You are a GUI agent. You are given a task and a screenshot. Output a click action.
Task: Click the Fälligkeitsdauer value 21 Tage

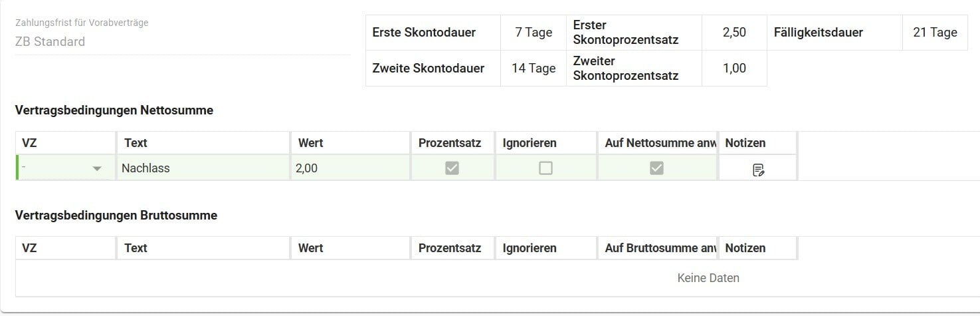pos(935,33)
